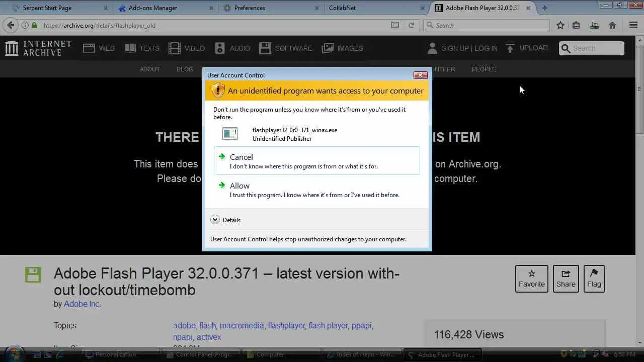The width and height of the screenshot is (644, 362).
Task: Expand Details in the UAC dialog
Action: pyautogui.click(x=225, y=220)
